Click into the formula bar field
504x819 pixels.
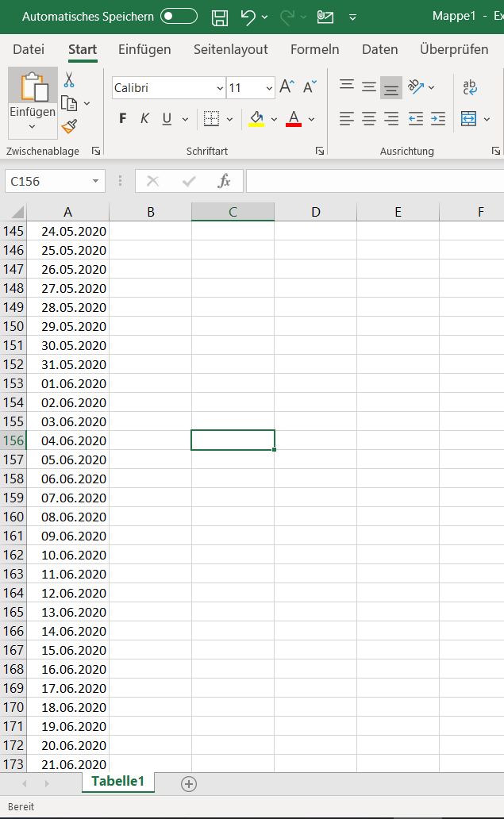coord(375,181)
